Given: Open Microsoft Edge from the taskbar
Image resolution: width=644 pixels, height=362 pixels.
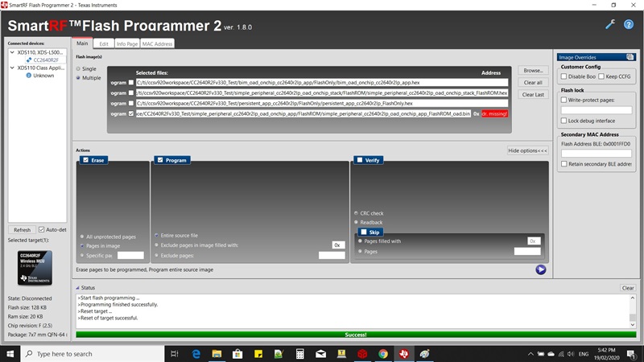Looking at the screenshot, I should (x=196, y=354).
